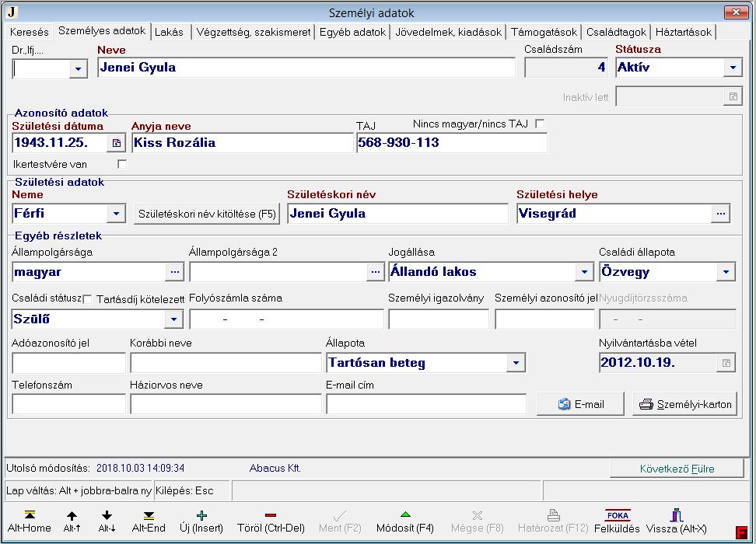The width and height of the screenshot is (756, 544).
Task: Click the Ment (F2) save icon
Action: 339,516
